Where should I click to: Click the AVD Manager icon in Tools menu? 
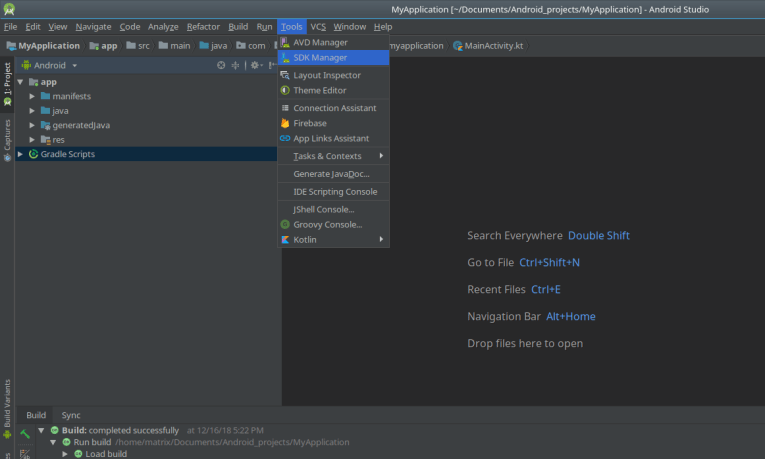[x=285, y=43]
